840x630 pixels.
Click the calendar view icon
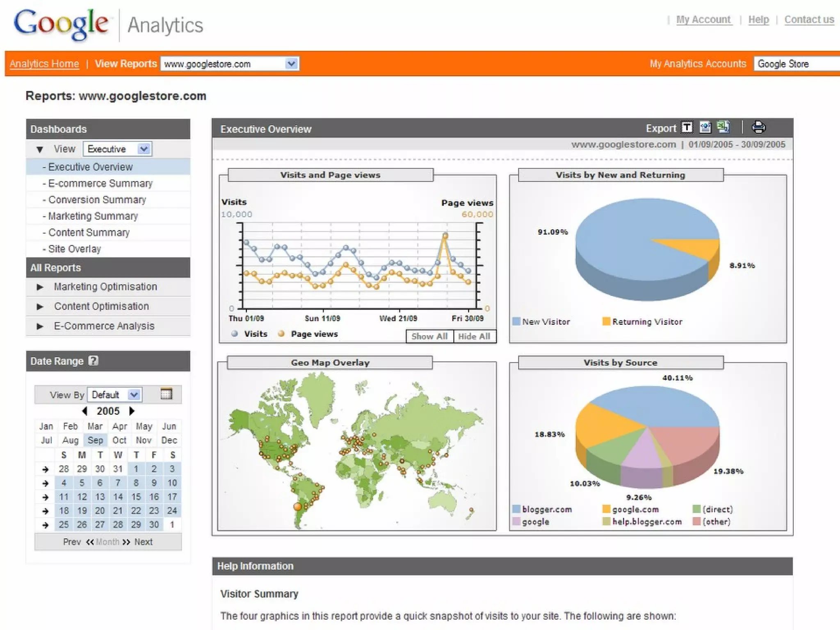166,394
